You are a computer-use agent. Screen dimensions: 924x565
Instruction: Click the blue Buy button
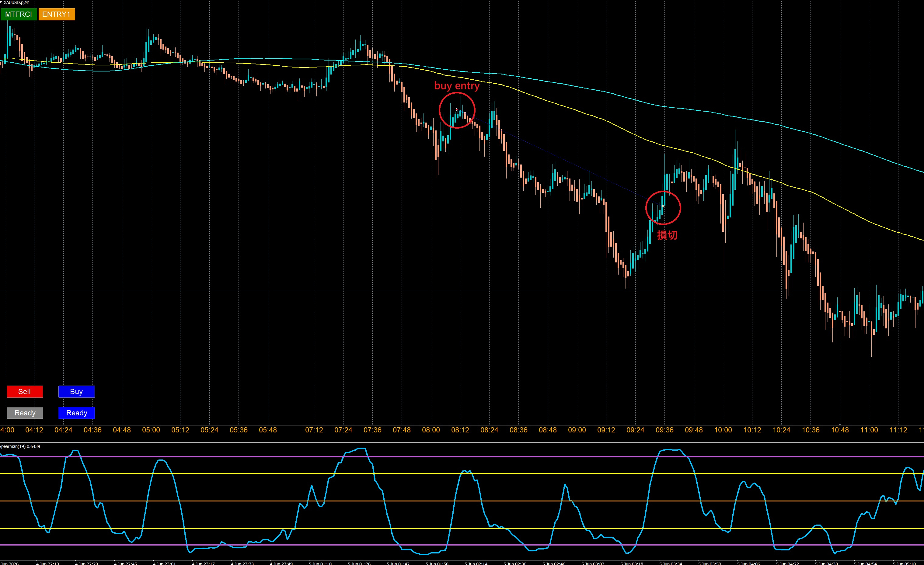(76, 391)
